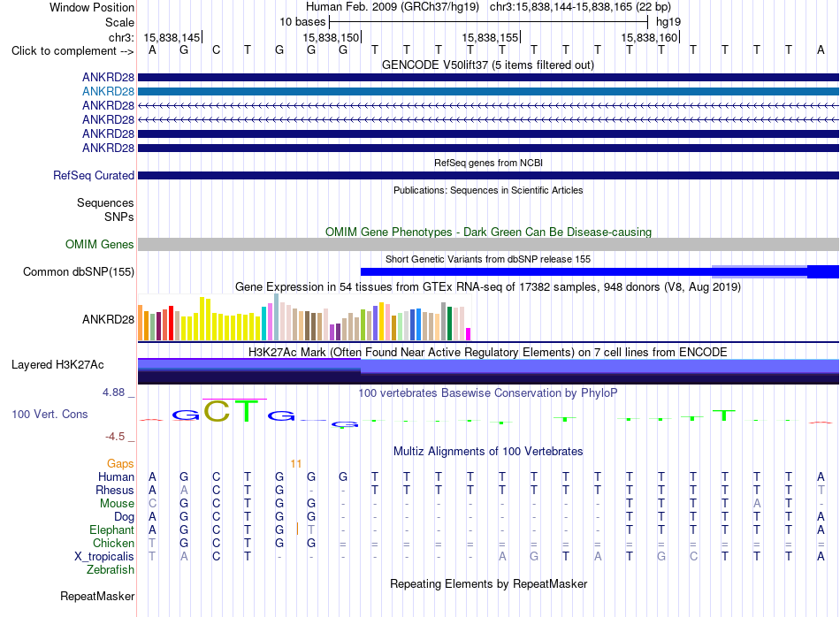The width and height of the screenshot is (840, 617).
Task: Open the 'RefSeq genes from NCBI' track title
Action: tap(488, 163)
